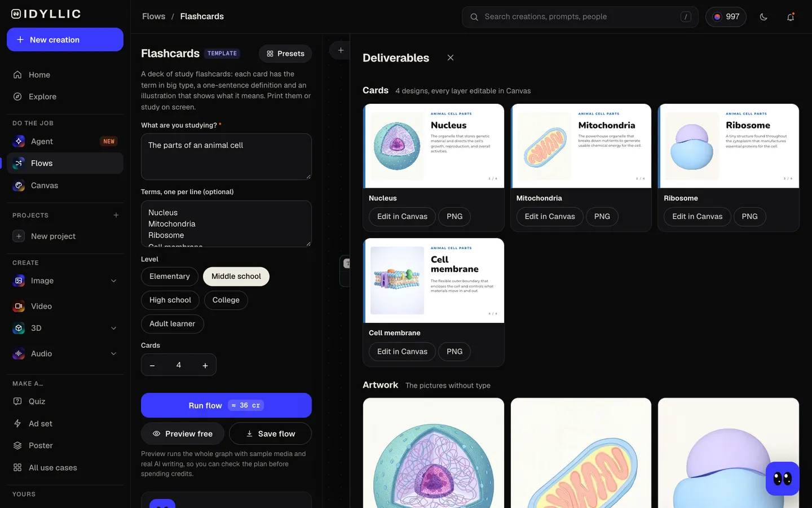Open the Video creation tool
Viewport: 812px width, 508px height.
[x=65, y=306]
